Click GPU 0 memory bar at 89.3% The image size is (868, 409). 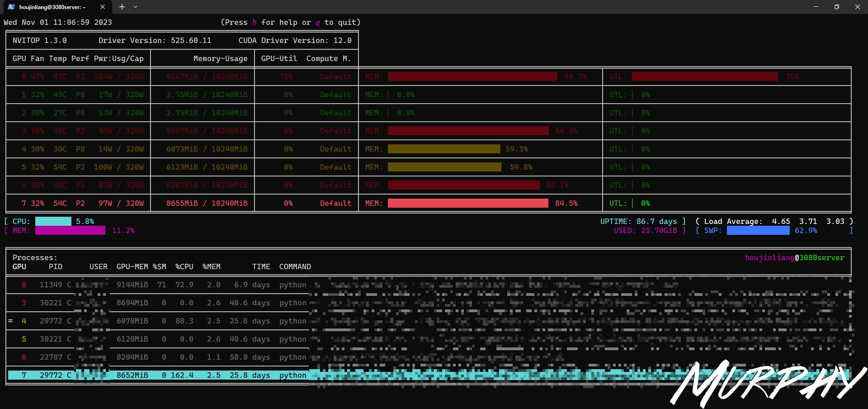[472, 76]
